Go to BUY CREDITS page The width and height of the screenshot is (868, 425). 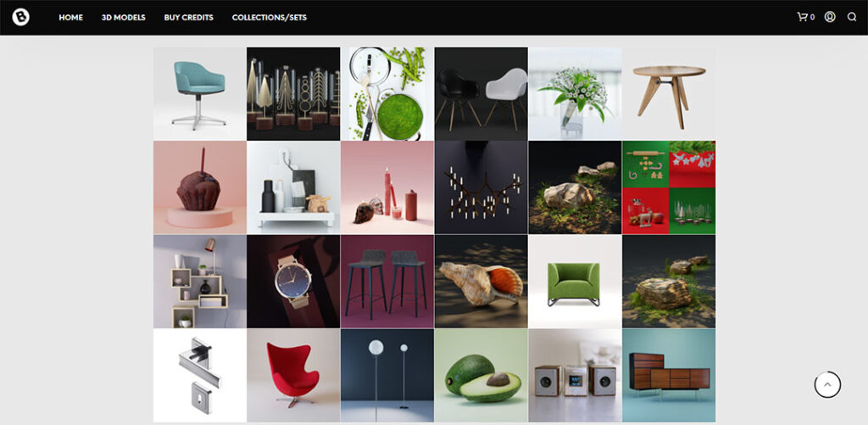(189, 18)
